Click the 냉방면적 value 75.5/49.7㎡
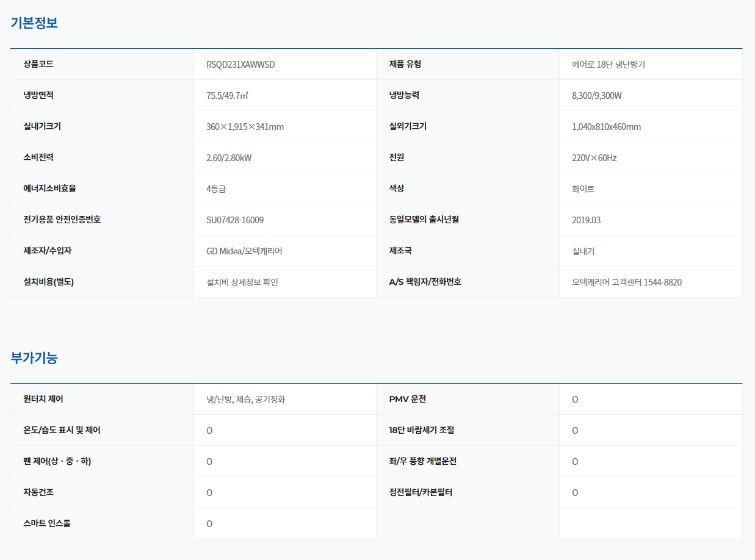The image size is (755, 560). (x=227, y=96)
